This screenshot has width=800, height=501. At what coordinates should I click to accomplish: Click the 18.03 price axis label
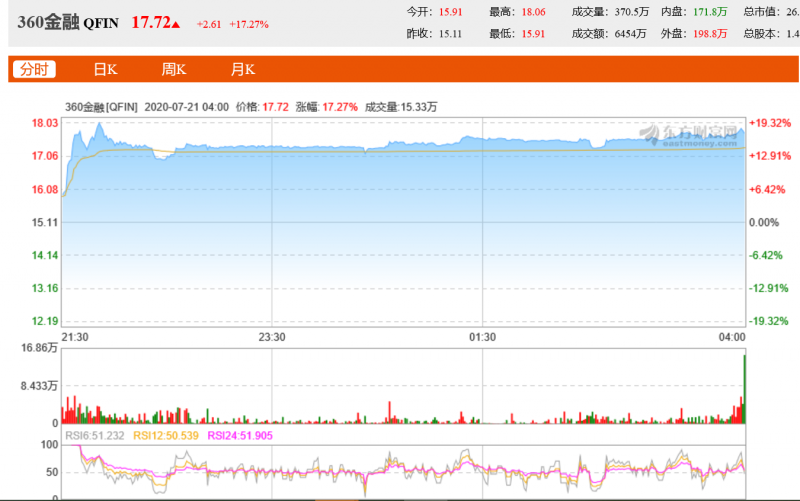tap(45, 123)
